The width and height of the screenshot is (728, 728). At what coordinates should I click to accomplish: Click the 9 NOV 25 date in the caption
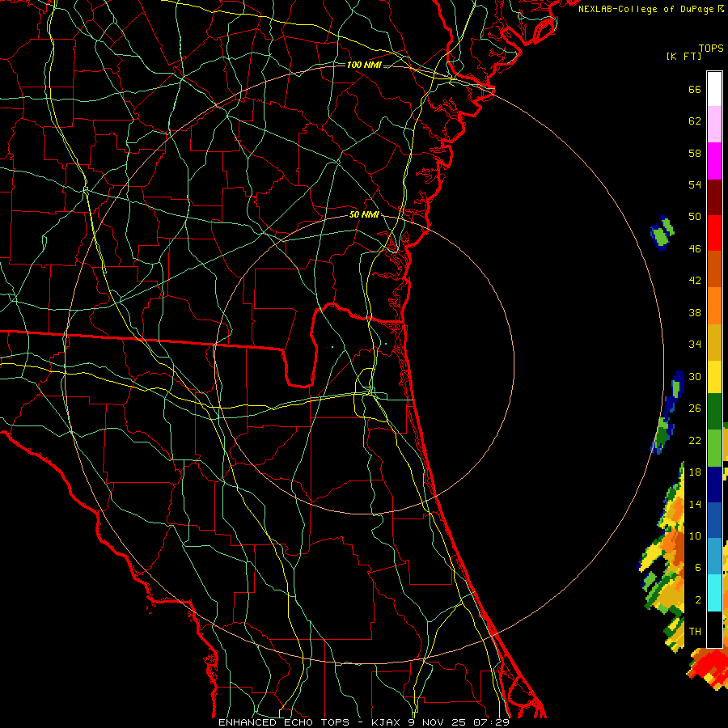pyautogui.click(x=438, y=722)
